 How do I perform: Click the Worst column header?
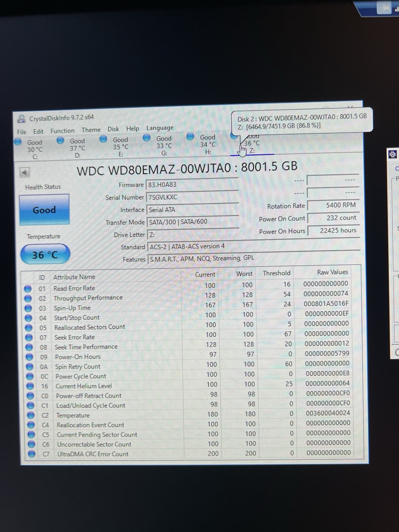click(x=244, y=274)
